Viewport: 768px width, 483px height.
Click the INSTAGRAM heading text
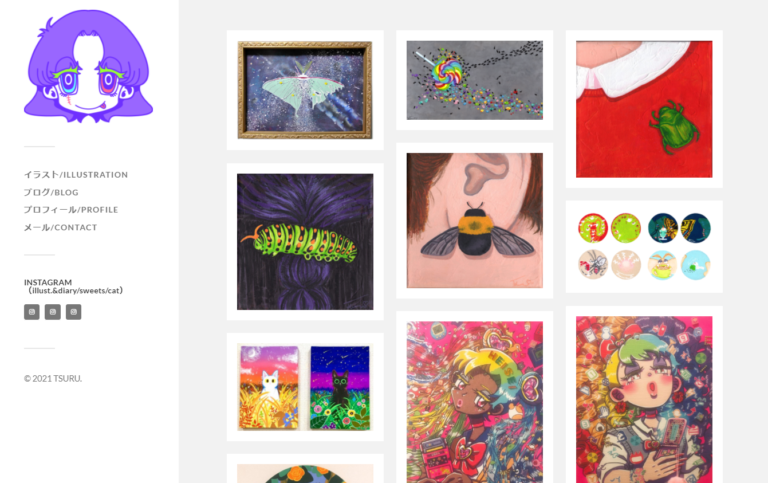pyautogui.click(x=48, y=282)
